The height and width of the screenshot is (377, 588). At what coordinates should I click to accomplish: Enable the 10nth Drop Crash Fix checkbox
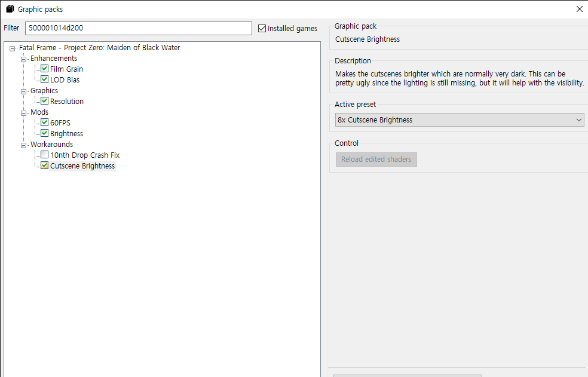tap(45, 155)
